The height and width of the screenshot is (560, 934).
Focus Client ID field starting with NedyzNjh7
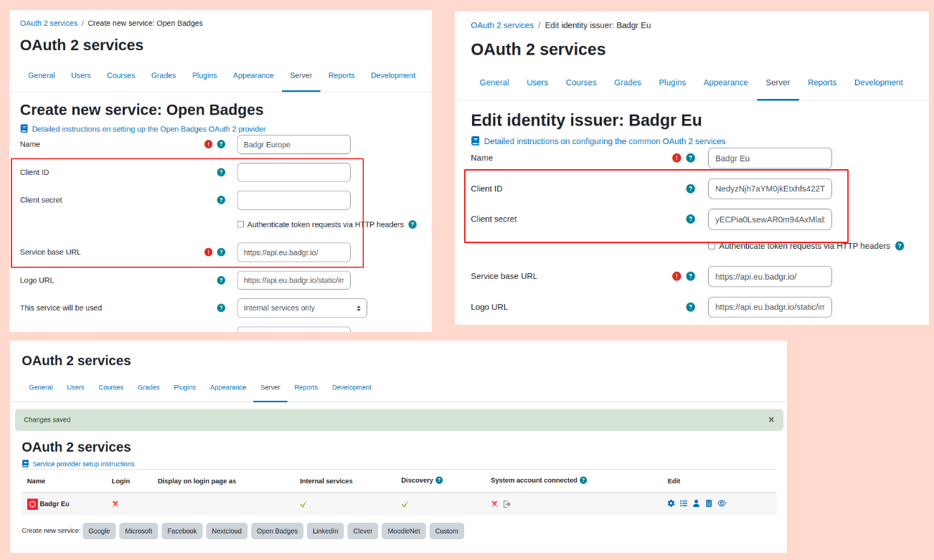point(770,189)
